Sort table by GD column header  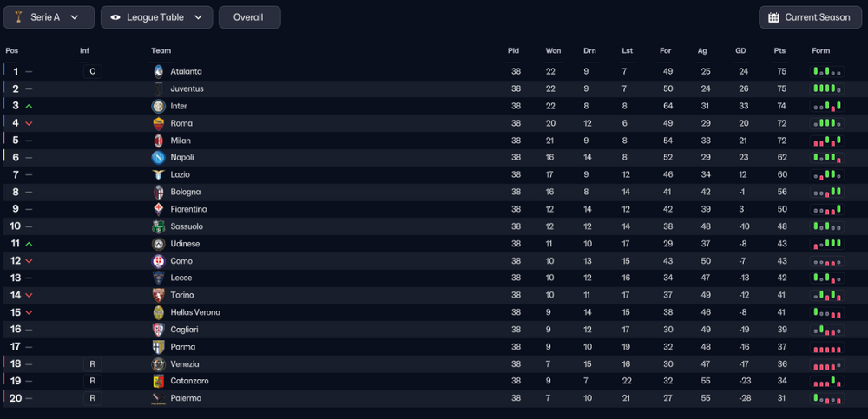coord(740,50)
